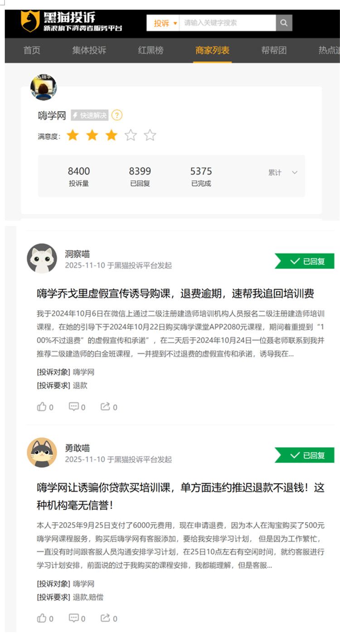
Task: Click the third satisfaction star
Action: [x=111, y=135]
